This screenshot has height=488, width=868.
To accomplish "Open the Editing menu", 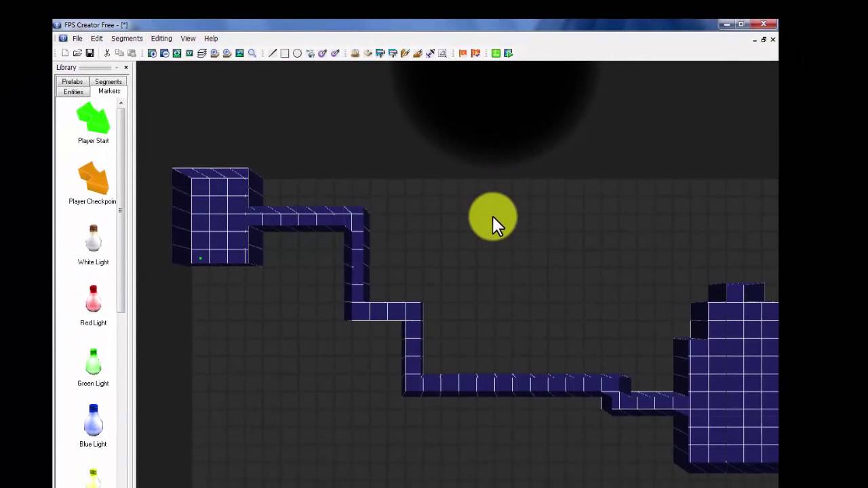I will click(161, 39).
